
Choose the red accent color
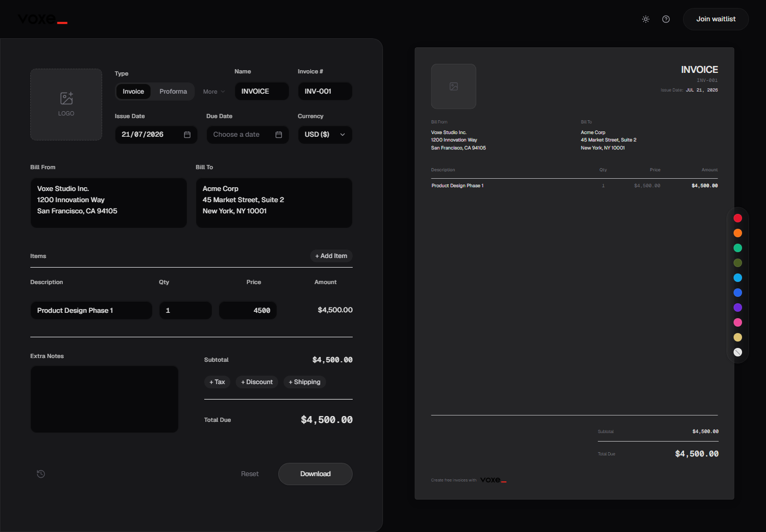[x=738, y=218]
